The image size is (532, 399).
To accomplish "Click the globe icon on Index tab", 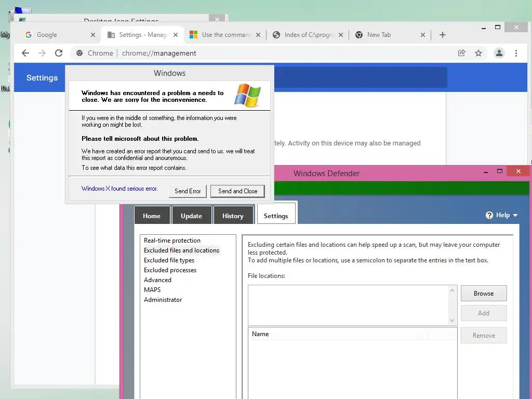I will pos(276,35).
